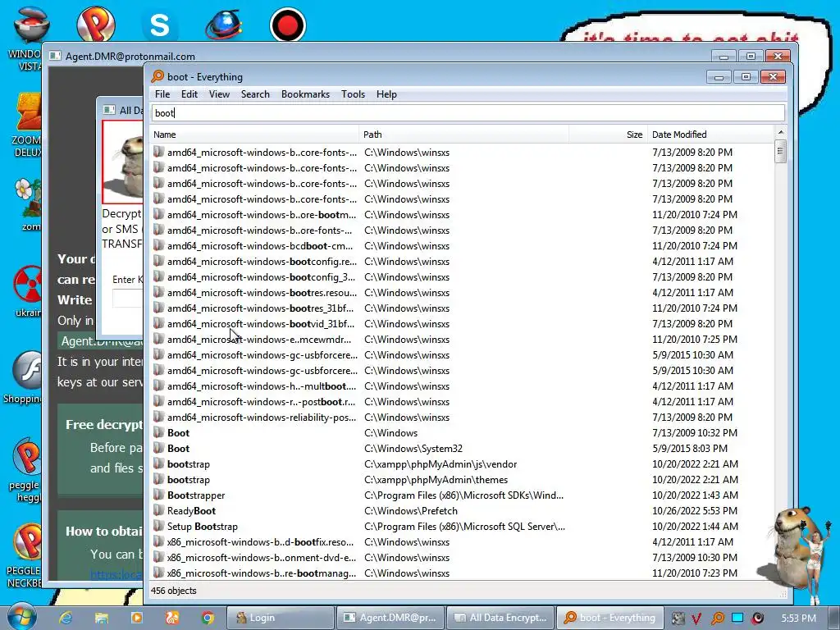Click the folder icon of the ReadyBoot row
This screenshot has width=840, height=630.
(158, 510)
